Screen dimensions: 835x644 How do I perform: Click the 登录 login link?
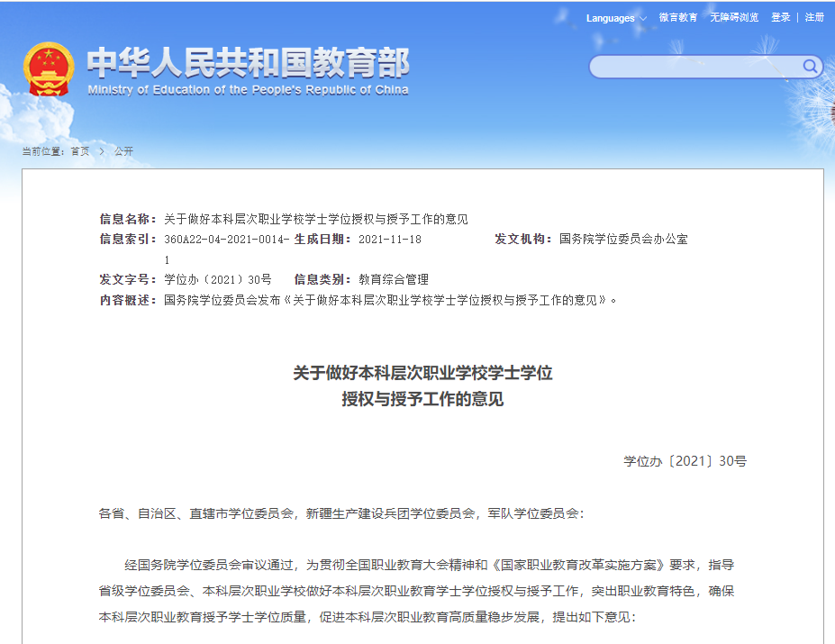pyautogui.click(x=778, y=16)
